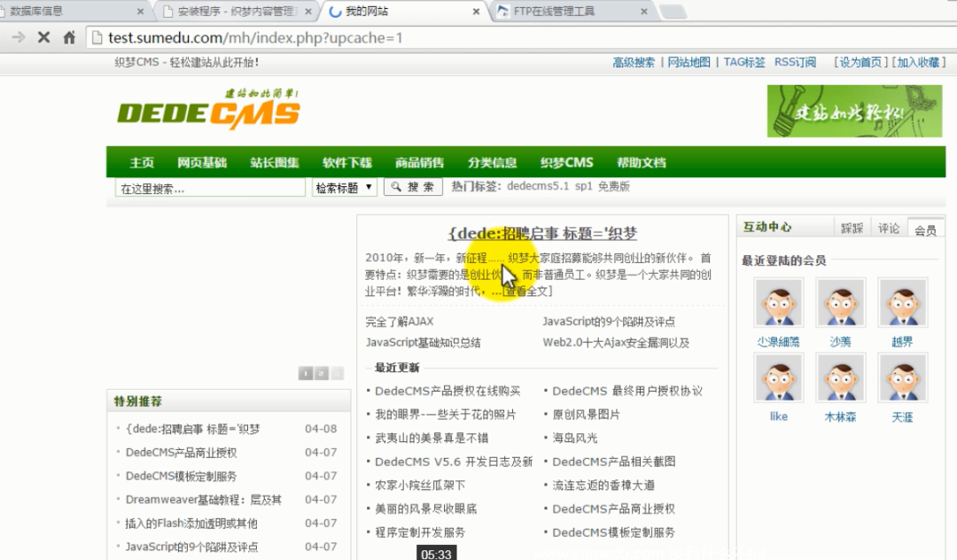Open 插入的Flash添加透明 in 特别推荐

point(191,524)
